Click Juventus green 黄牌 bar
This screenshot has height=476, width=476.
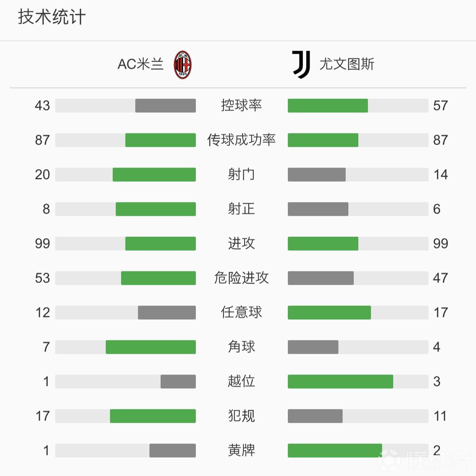[x=335, y=451]
